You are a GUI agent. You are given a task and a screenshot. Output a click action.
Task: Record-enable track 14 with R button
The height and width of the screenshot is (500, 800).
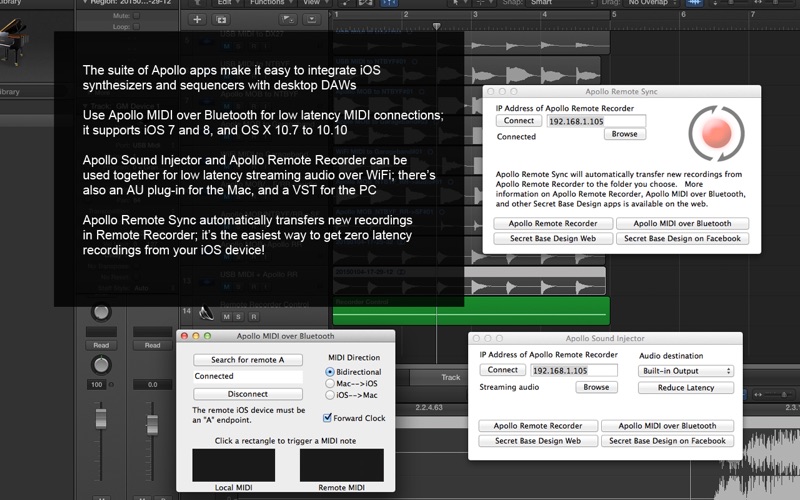[x=254, y=317]
